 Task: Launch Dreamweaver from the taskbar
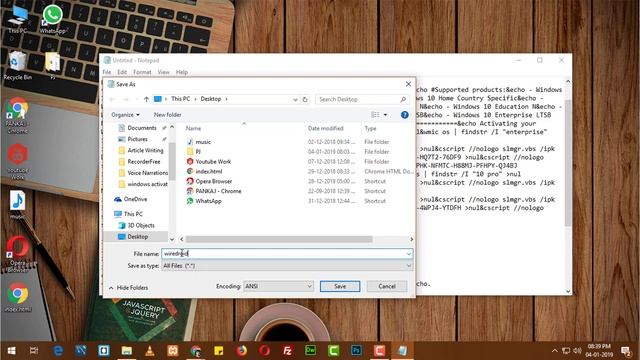tap(310, 351)
